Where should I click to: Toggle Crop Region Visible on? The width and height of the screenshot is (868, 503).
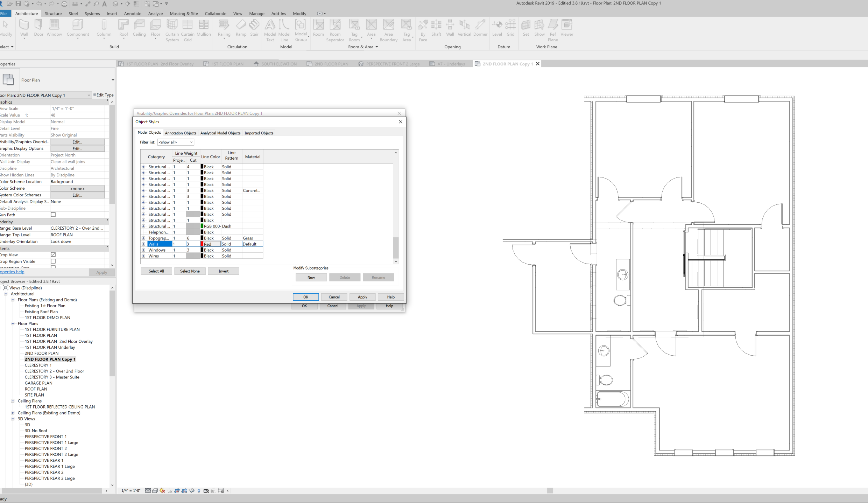pyautogui.click(x=53, y=261)
